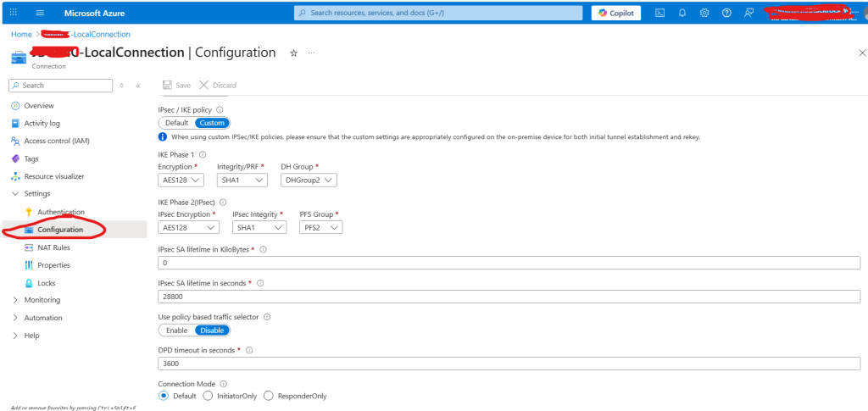
Task: Open NAT Rules in sidebar
Action: tap(53, 247)
